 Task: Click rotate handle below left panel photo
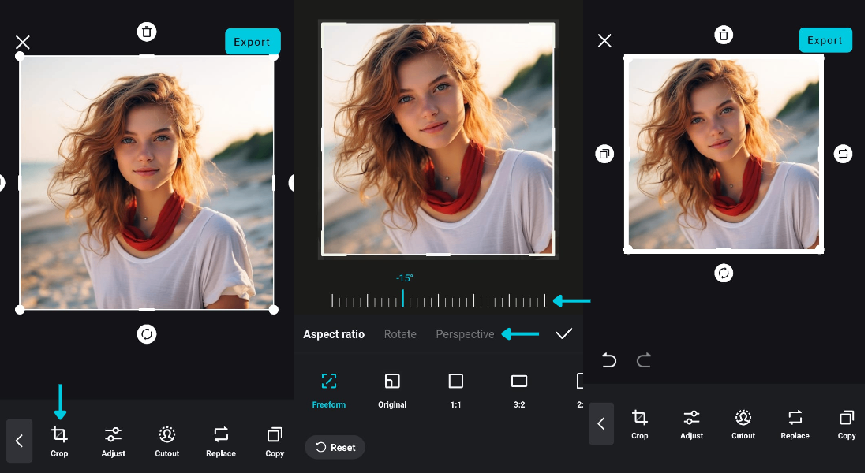pyautogui.click(x=147, y=333)
